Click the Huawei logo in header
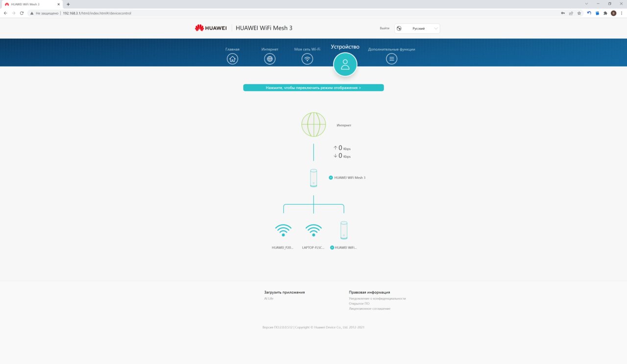This screenshot has width=627, height=364. (211, 28)
